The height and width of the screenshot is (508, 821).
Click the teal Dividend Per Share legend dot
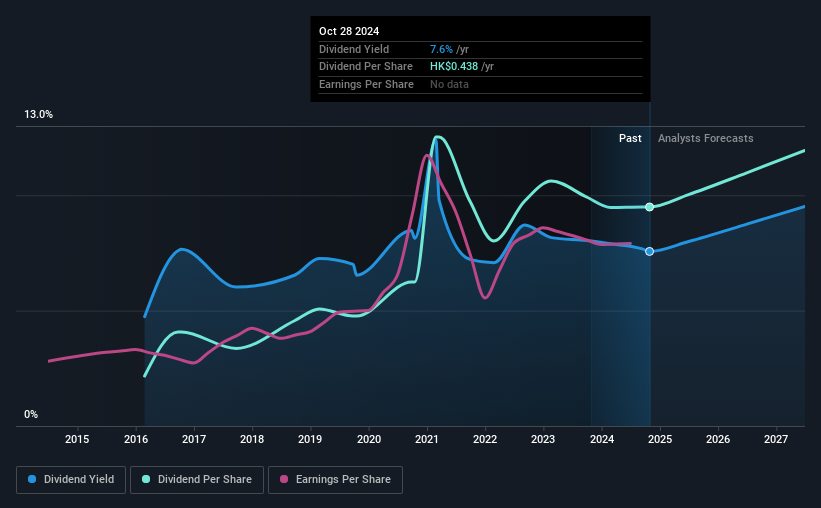146,479
